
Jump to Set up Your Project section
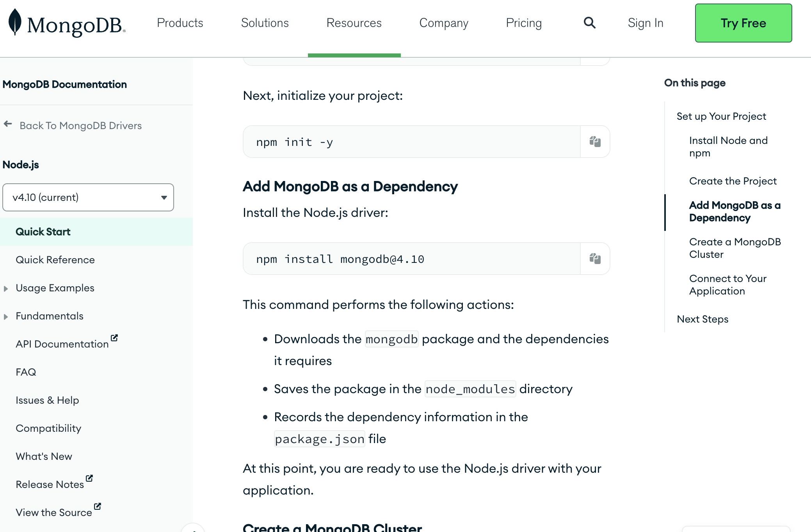(x=721, y=116)
